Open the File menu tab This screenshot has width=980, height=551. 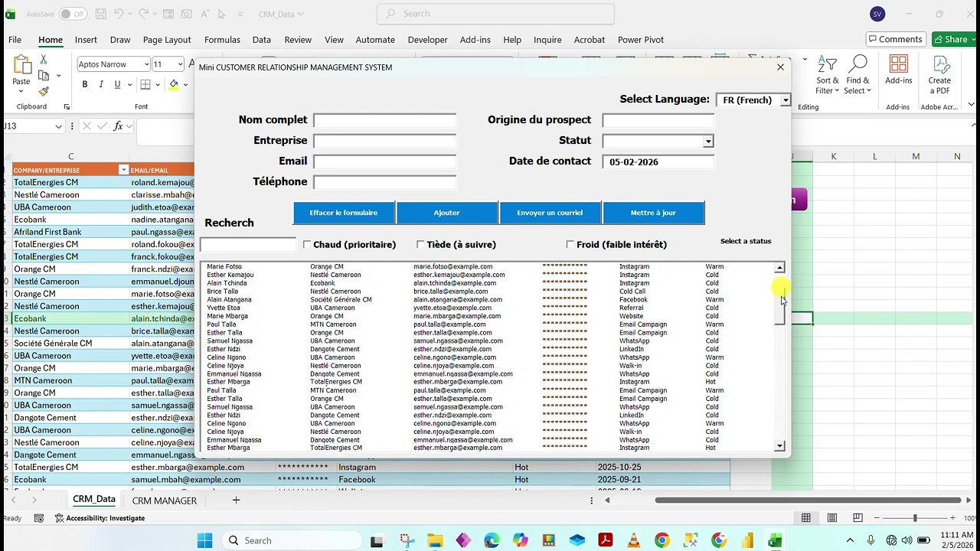15,40
